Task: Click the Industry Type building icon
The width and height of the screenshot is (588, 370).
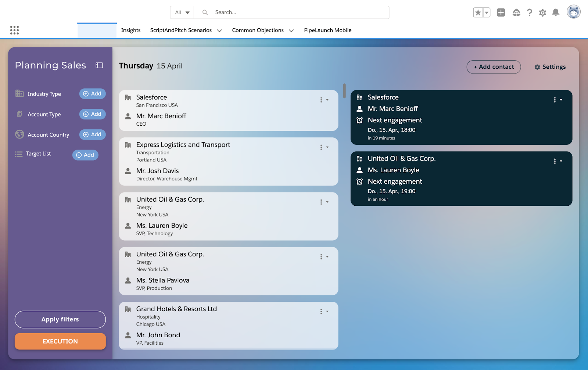Action: [x=19, y=93]
